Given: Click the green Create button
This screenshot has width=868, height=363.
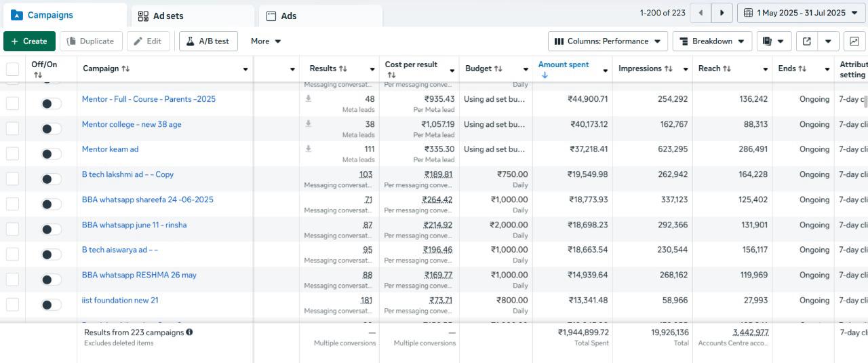Looking at the screenshot, I should click(29, 41).
